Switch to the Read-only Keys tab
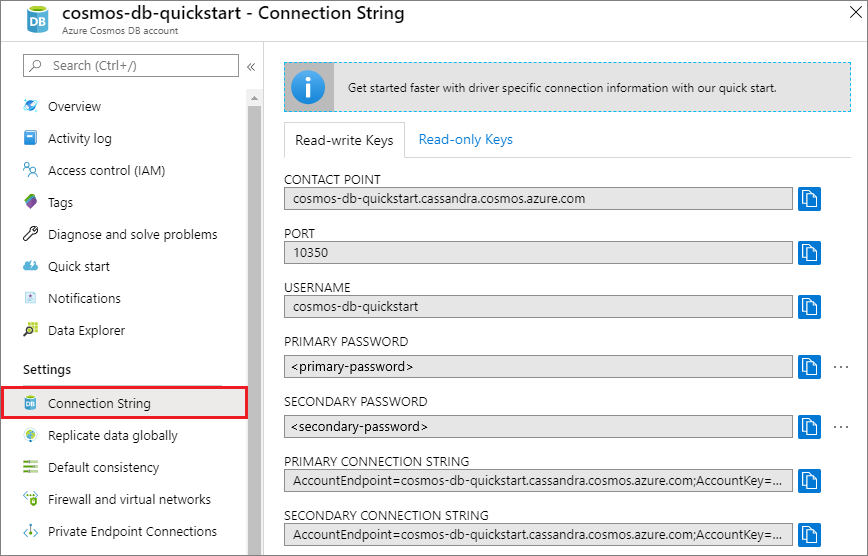The image size is (868, 556). click(466, 140)
